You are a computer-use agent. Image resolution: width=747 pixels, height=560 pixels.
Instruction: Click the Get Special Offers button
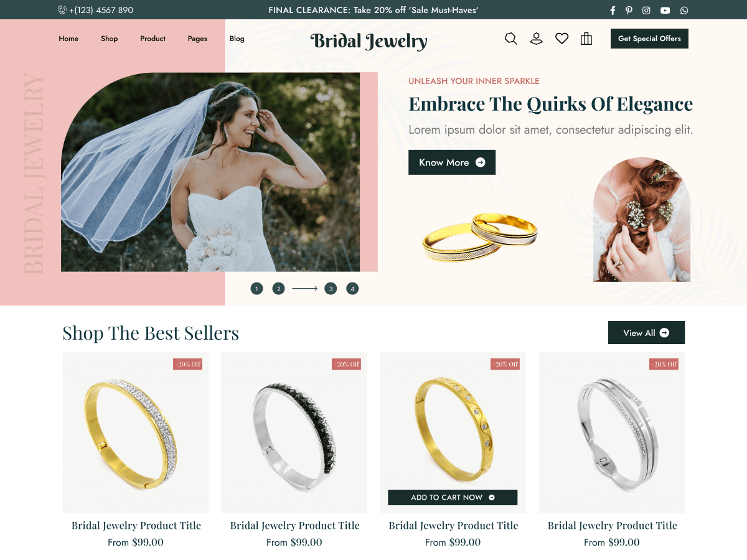649,39
